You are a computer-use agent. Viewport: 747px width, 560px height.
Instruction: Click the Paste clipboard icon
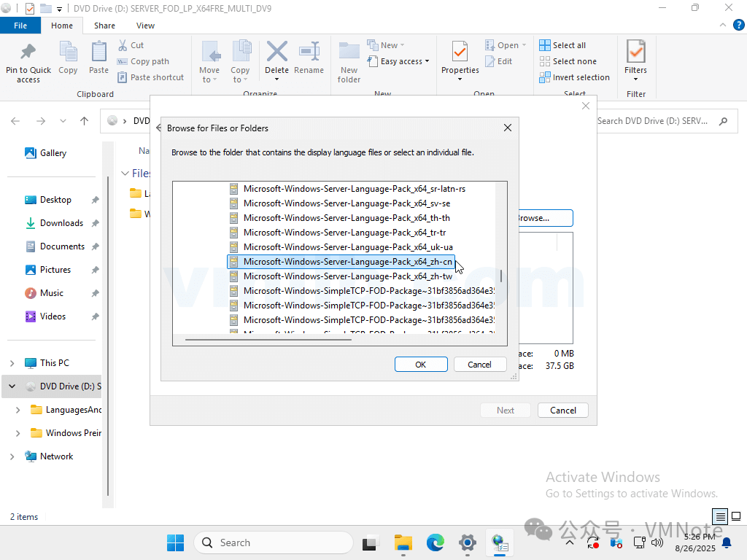tap(98, 52)
